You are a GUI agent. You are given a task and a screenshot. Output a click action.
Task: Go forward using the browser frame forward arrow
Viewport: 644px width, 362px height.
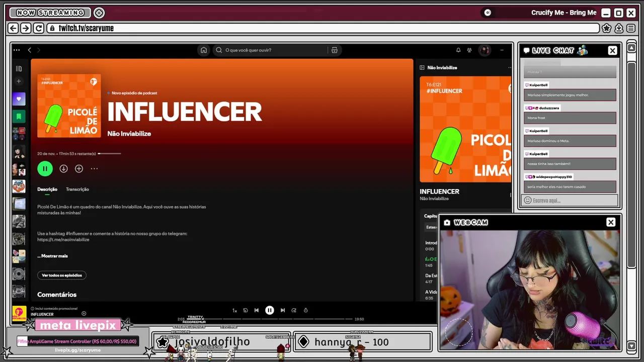26,29
